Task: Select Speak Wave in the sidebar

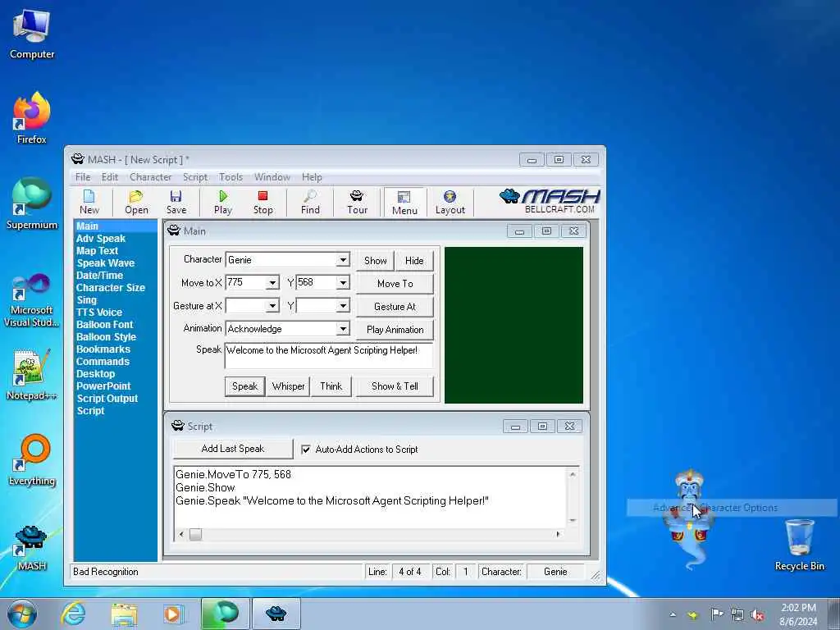Action: point(106,263)
